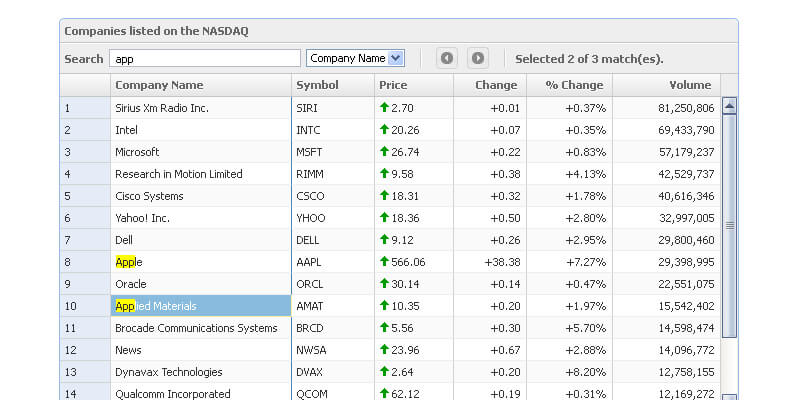Click the scrollbar up arrow button
800x400 pixels.
tap(729, 106)
